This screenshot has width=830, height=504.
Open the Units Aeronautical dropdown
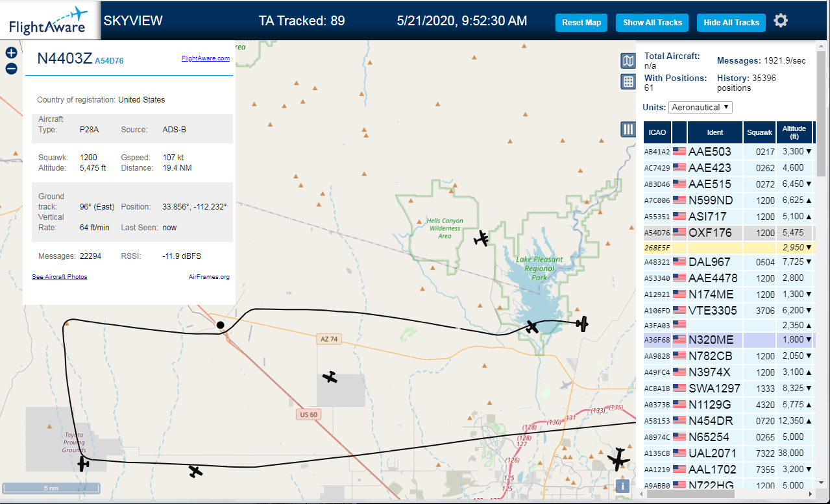(x=700, y=107)
